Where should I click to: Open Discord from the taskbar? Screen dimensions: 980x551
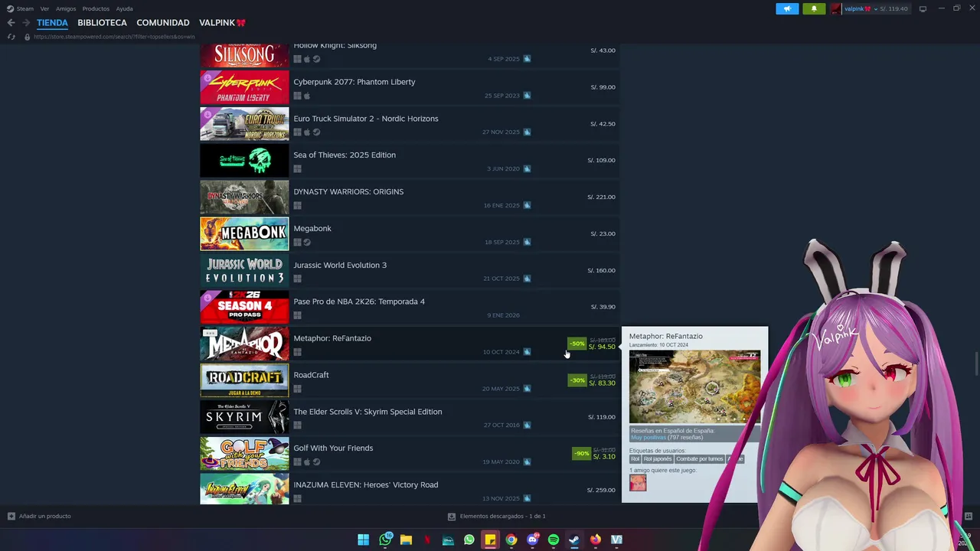pos(532,540)
